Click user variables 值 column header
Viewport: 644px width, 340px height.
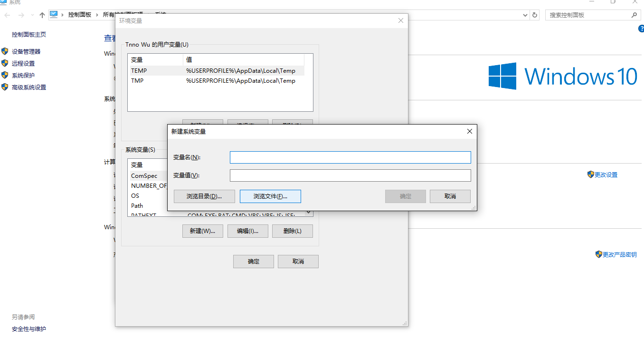click(x=244, y=60)
